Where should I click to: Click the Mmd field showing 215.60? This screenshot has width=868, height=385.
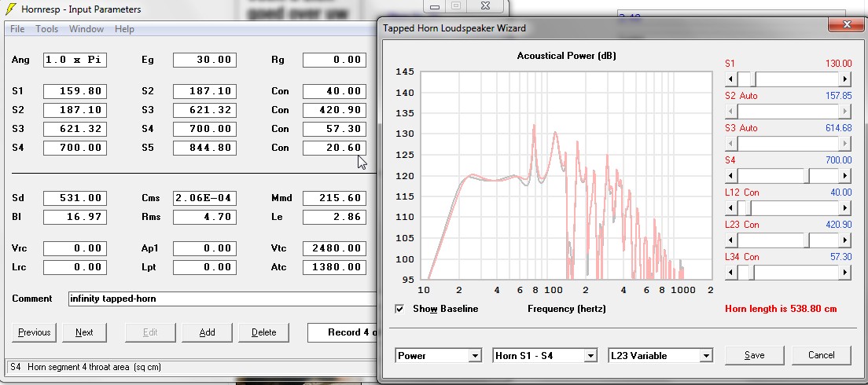(334, 198)
